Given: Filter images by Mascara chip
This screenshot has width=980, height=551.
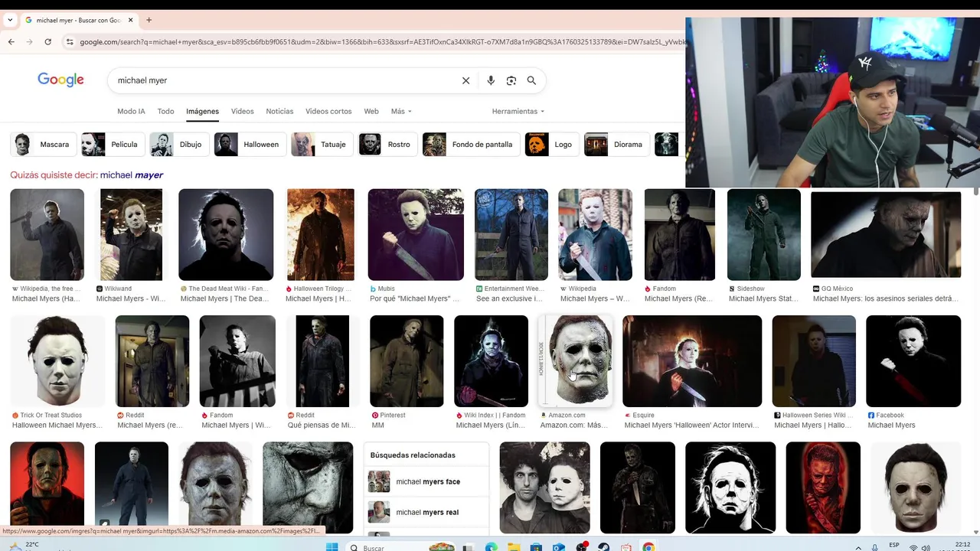Looking at the screenshot, I should coord(44,144).
